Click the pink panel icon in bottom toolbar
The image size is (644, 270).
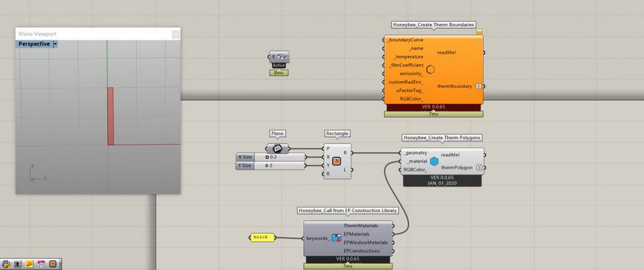click(x=41, y=264)
